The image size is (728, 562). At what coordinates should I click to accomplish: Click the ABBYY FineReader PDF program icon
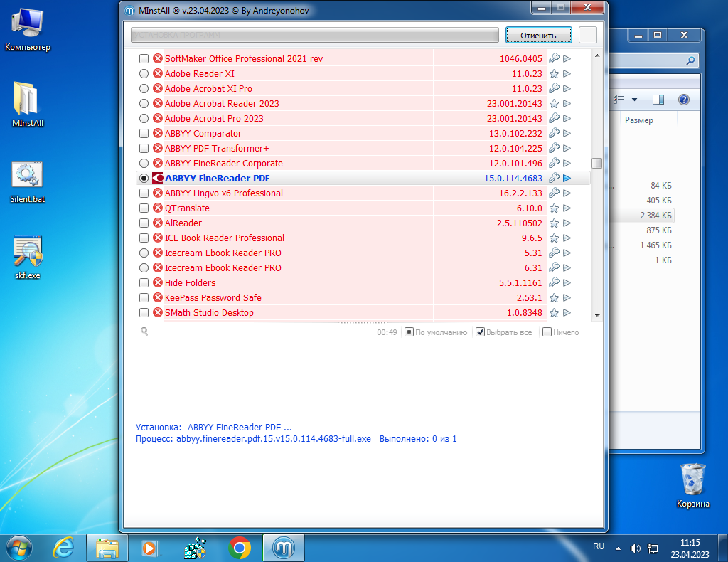click(158, 178)
